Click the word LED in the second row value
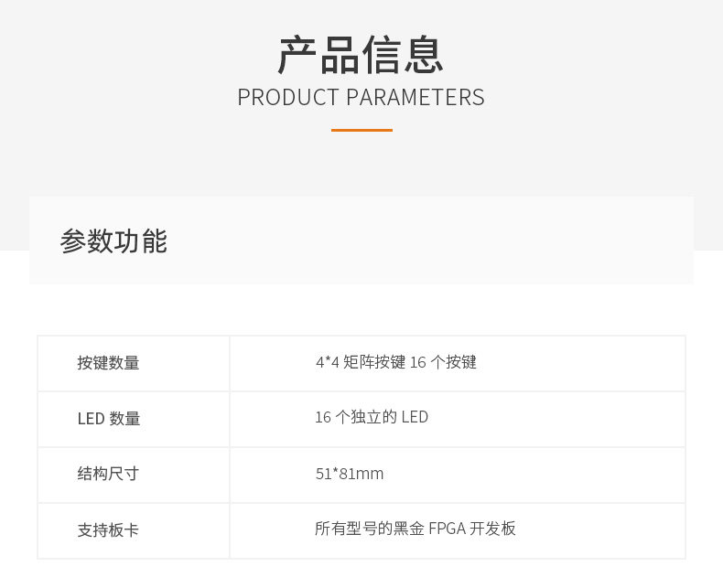The image size is (723, 588). click(x=415, y=417)
